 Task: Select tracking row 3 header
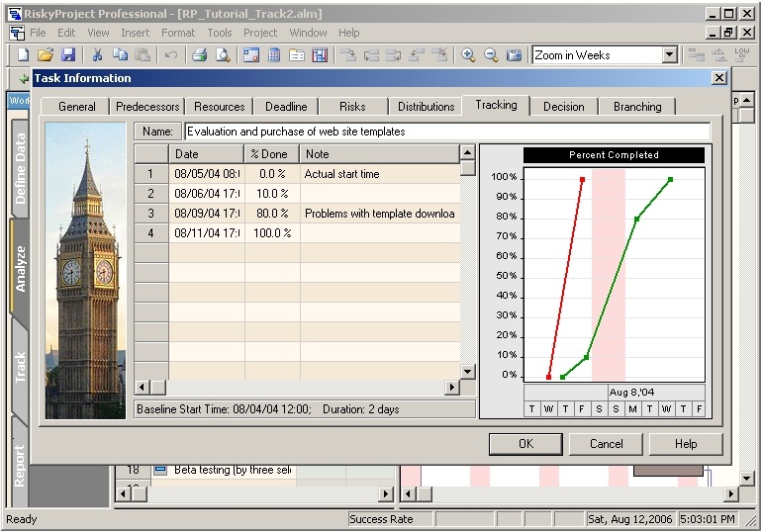coord(151,213)
